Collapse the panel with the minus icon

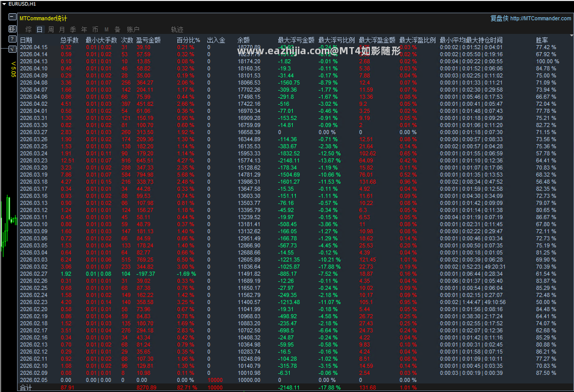pos(12,17)
